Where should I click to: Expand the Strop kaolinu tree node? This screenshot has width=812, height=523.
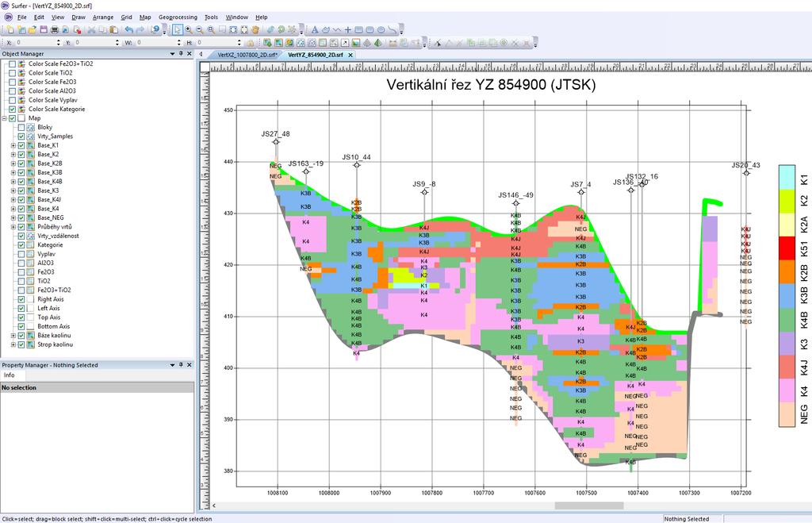pos(13,344)
